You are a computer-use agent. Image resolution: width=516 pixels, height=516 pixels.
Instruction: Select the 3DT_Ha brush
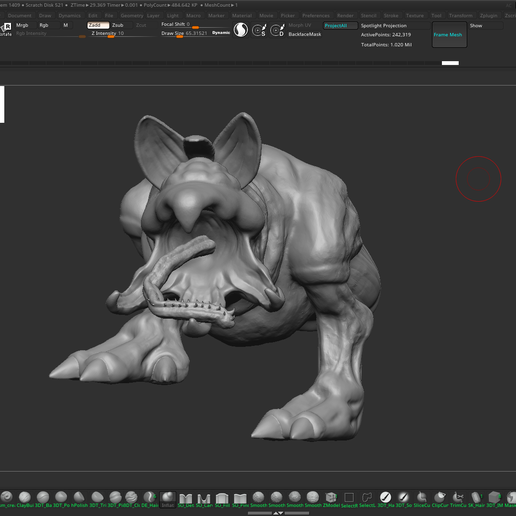tap(385, 499)
